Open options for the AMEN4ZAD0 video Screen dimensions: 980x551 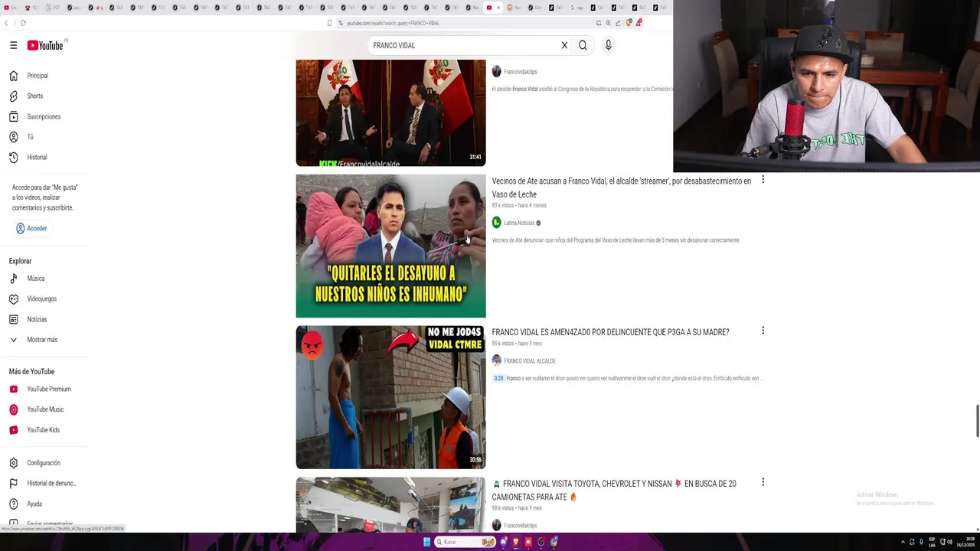click(x=763, y=331)
